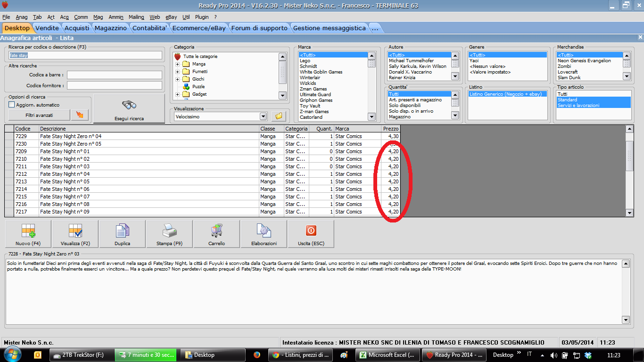Switch to Microsoft Excel in the taskbar
This screenshot has height=362, width=644.
tap(388, 355)
